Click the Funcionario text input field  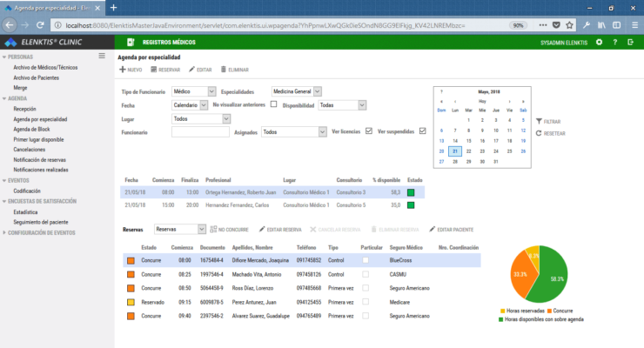click(x=200, y=132)
